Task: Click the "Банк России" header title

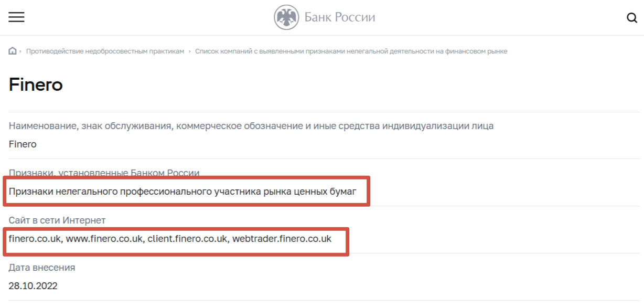Action: (x=340, y=18)
